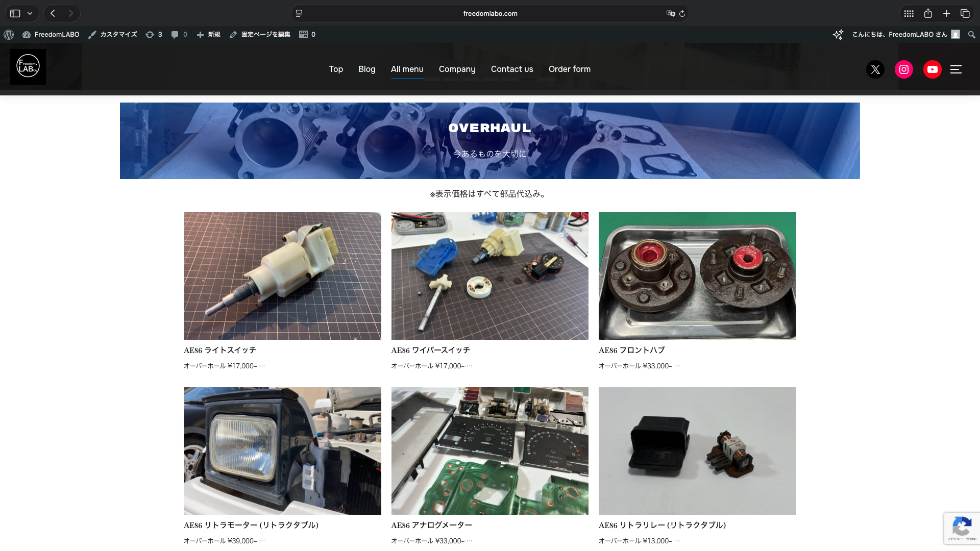This screenshot has width=980, height=551.
Task: Expand the sidebar dropdown chevron
Action: [x=30, y=14]
